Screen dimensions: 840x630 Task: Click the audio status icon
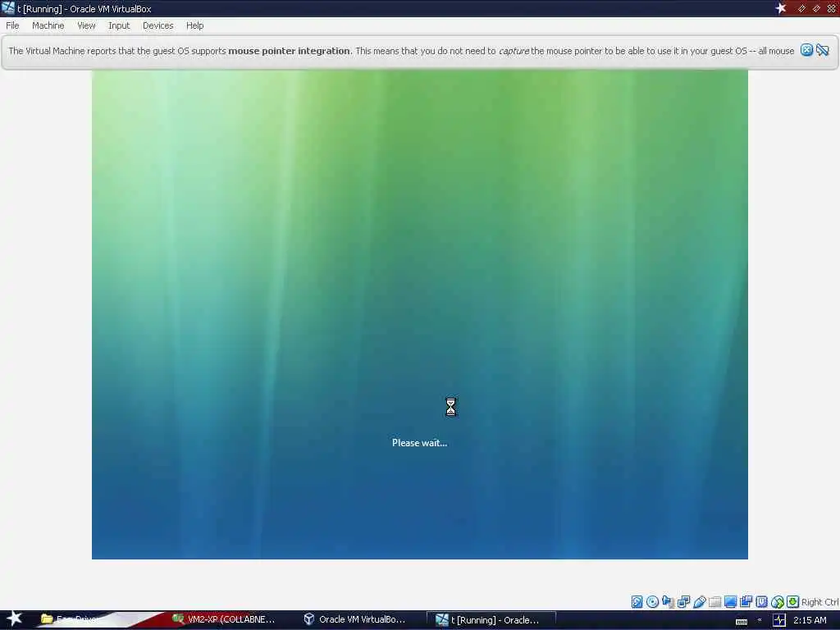pos(668,601)
